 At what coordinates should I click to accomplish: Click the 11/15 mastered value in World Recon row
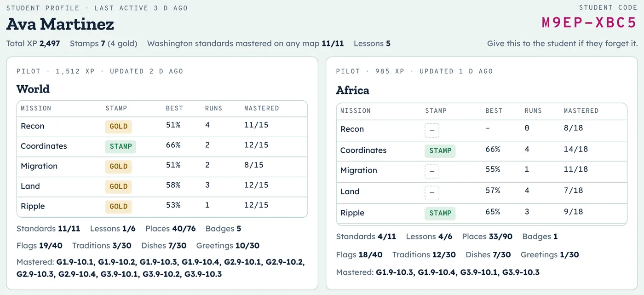click(x=256, y=125)
